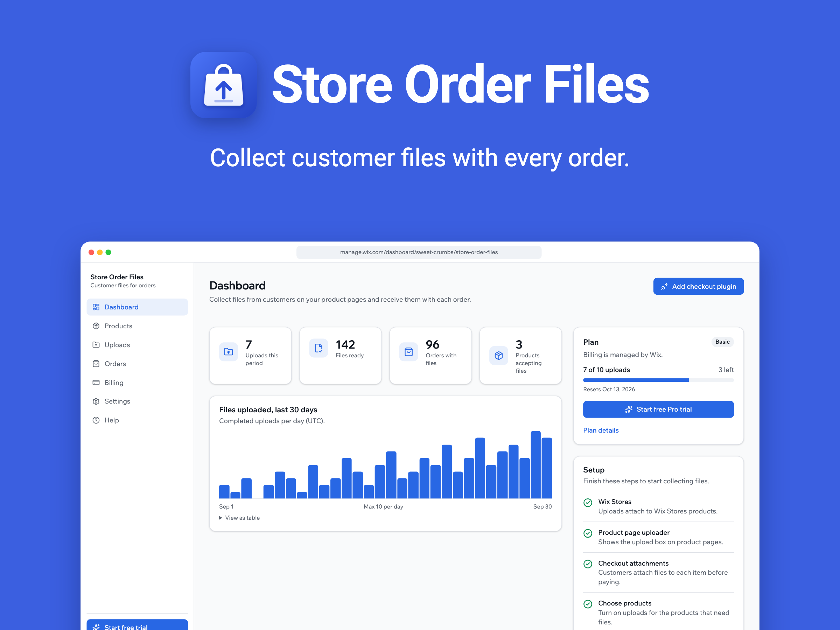Click the 'Sep 30' axis label
Screen dimensions: 840x630
(x=542, y=506)
